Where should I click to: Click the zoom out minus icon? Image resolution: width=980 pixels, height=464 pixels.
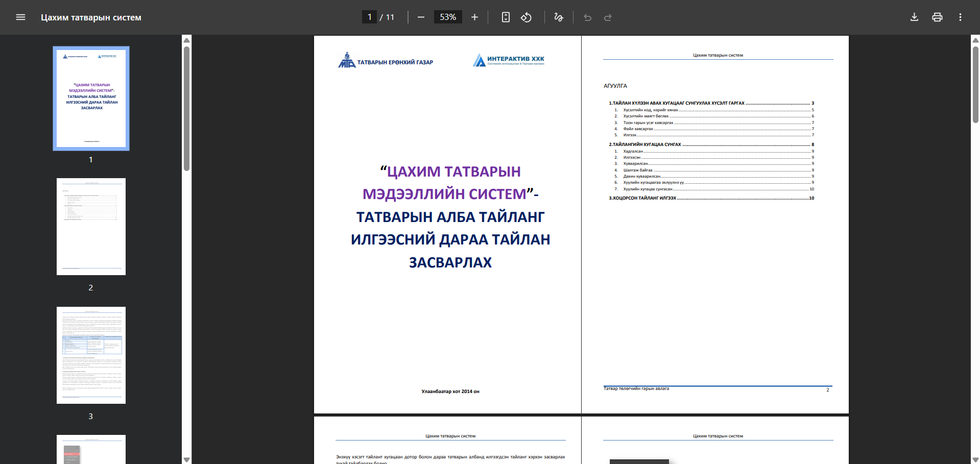(421, 17)
